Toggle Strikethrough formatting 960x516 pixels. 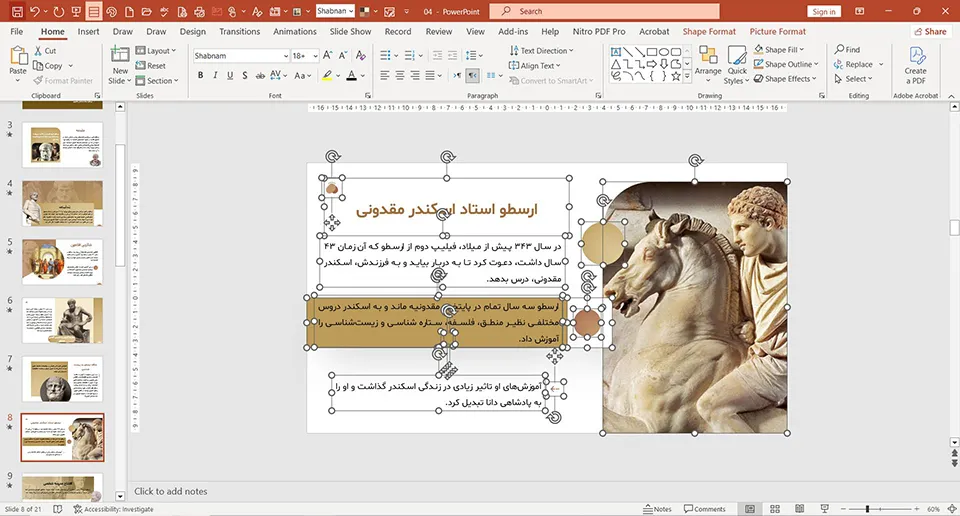pyautogui.click(x=260, y=75)
